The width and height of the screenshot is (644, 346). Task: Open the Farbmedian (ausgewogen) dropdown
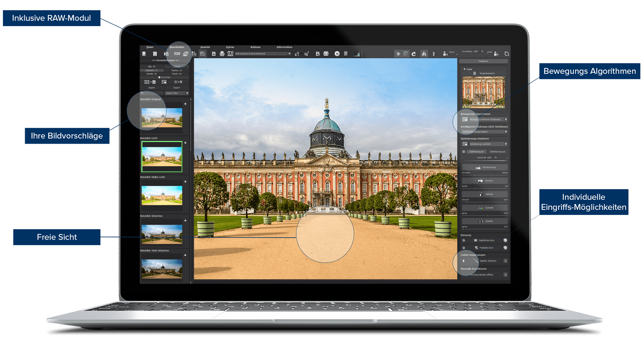pyautogui.click(x=485, y=132)
